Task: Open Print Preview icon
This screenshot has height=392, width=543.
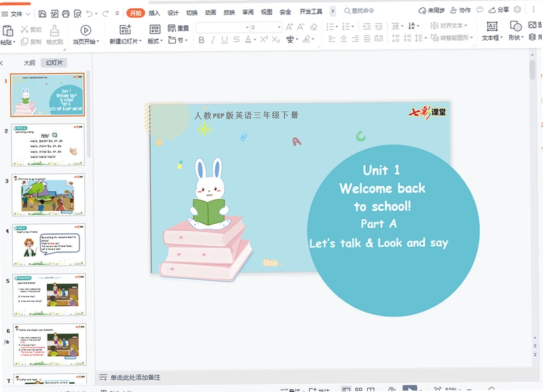Action: pos(78,14)
